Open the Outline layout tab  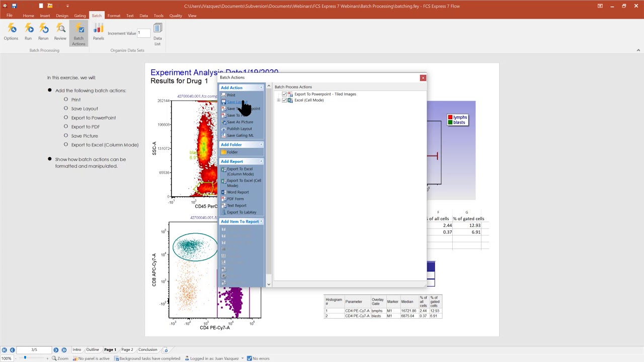[x=93, y=350]
